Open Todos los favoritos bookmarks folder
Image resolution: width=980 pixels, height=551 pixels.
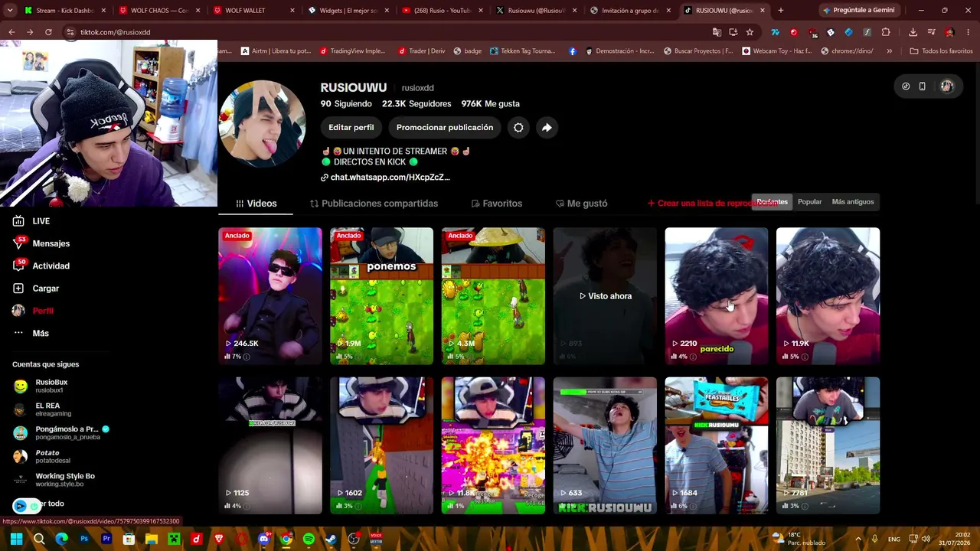coord(941,51)
